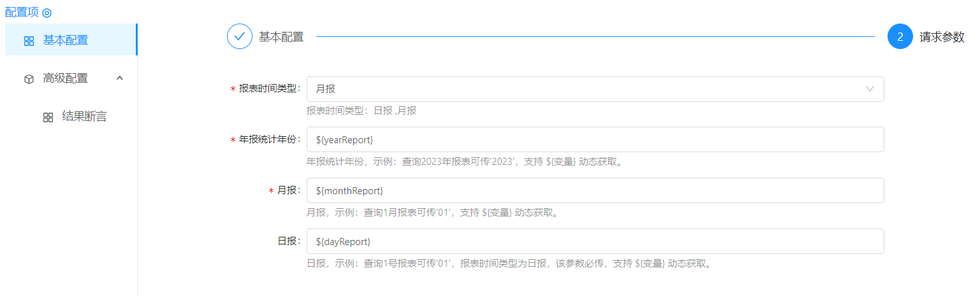
Task: Click the grid icon next to 基本配置
Action: 29,41
